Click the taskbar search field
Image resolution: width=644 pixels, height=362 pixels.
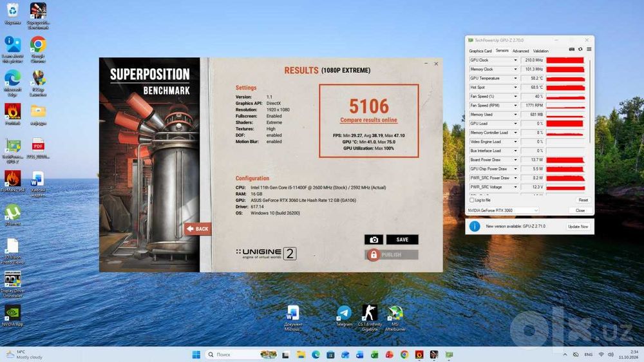click(241, 354)
